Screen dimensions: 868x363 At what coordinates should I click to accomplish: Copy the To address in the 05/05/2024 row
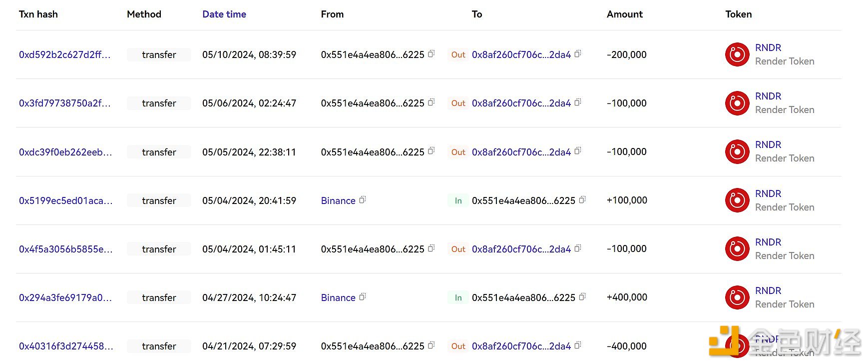[x=578, y=151]
